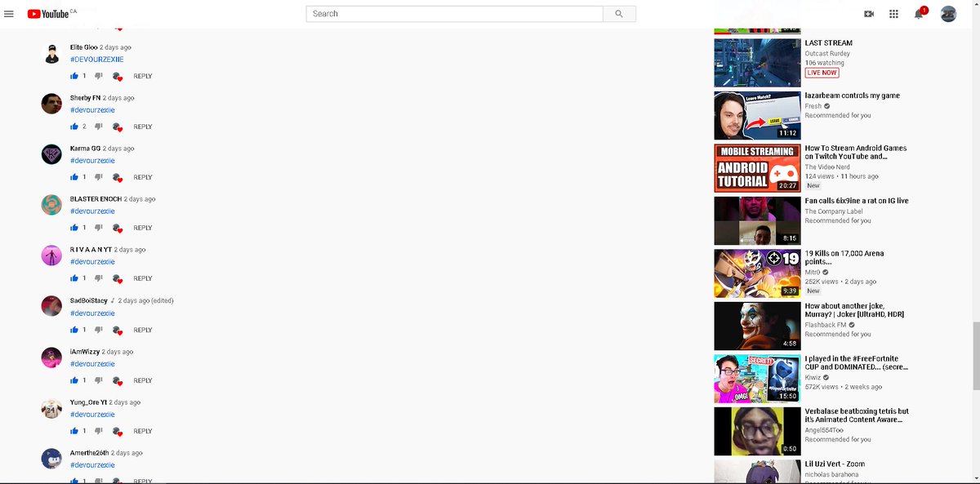Open Amerthe26th's channel name link
This screenshot has width=980, height=484.
89,453
